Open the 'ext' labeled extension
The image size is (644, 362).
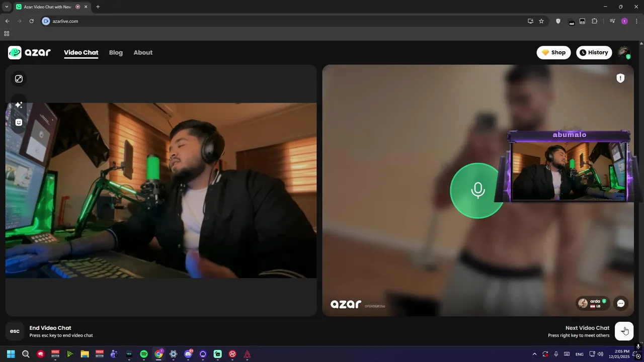tap(571, 22)
